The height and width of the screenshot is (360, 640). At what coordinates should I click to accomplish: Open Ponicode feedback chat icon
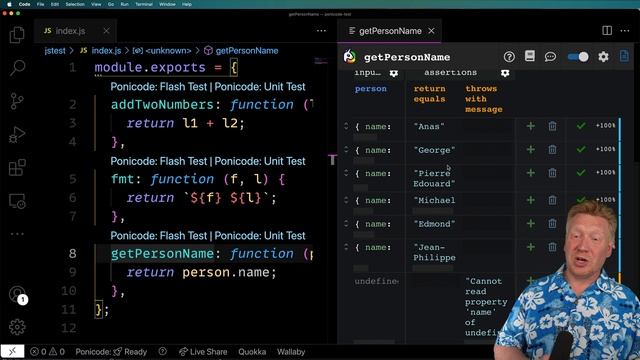click(550, 57)
